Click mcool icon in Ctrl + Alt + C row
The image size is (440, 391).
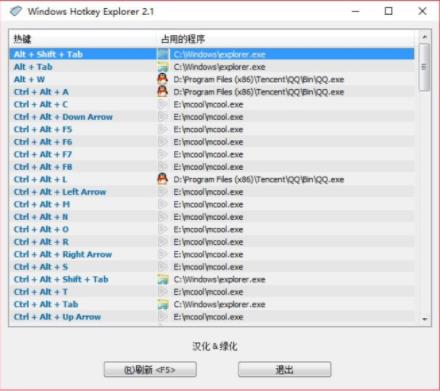point(163,104)
